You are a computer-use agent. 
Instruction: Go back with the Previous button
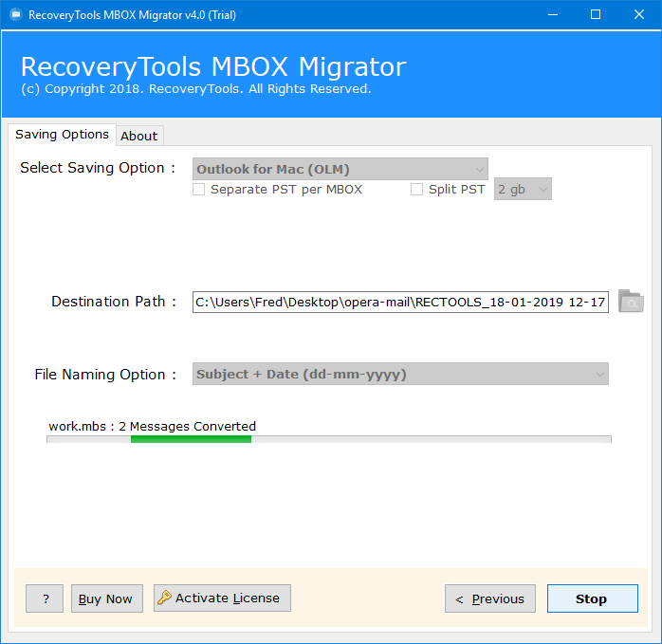pos(489,598)
